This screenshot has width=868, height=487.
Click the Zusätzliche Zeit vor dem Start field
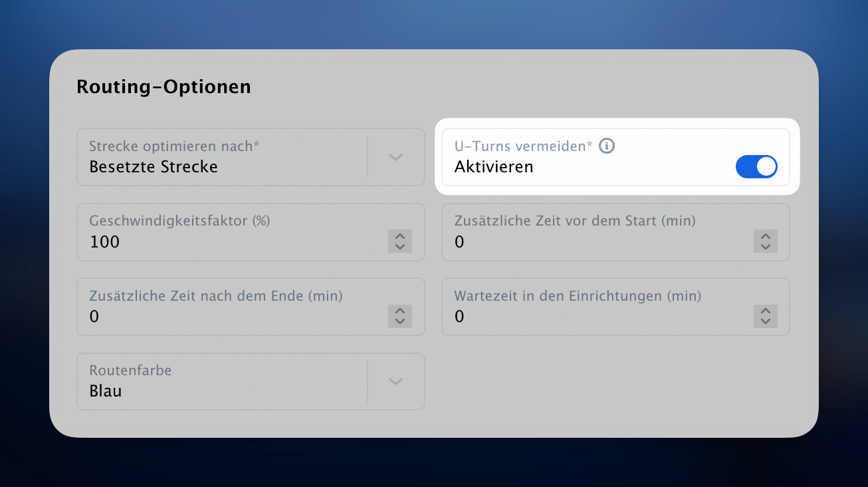(615, 232)
